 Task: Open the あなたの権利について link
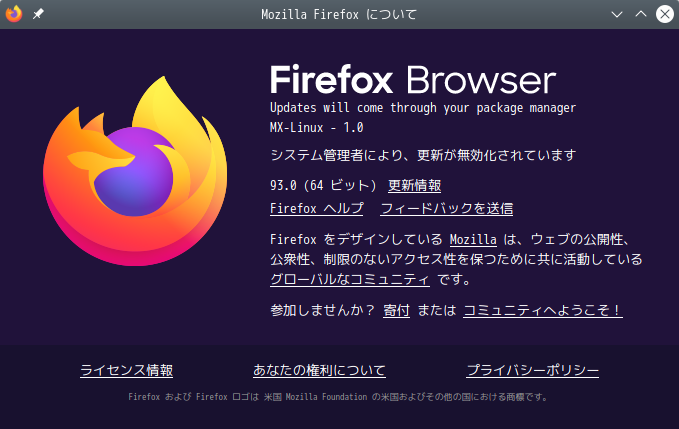click(x=319, y=370)
